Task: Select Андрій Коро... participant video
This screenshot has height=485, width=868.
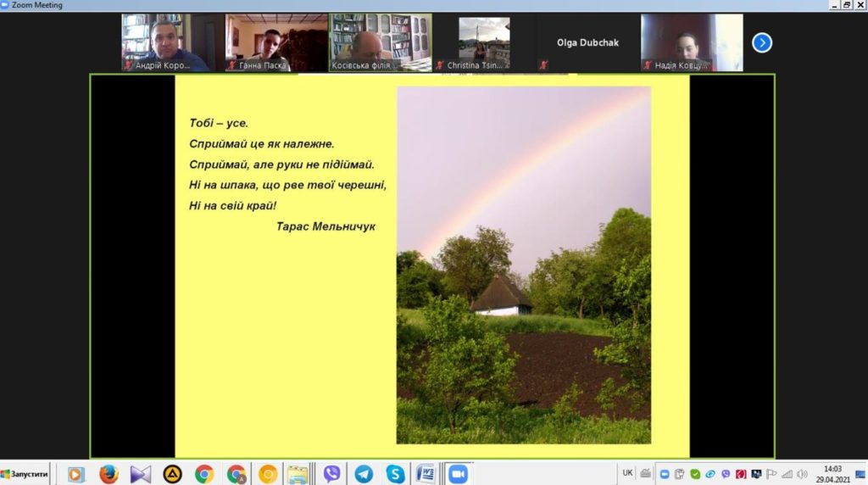Action: point(173,42)
